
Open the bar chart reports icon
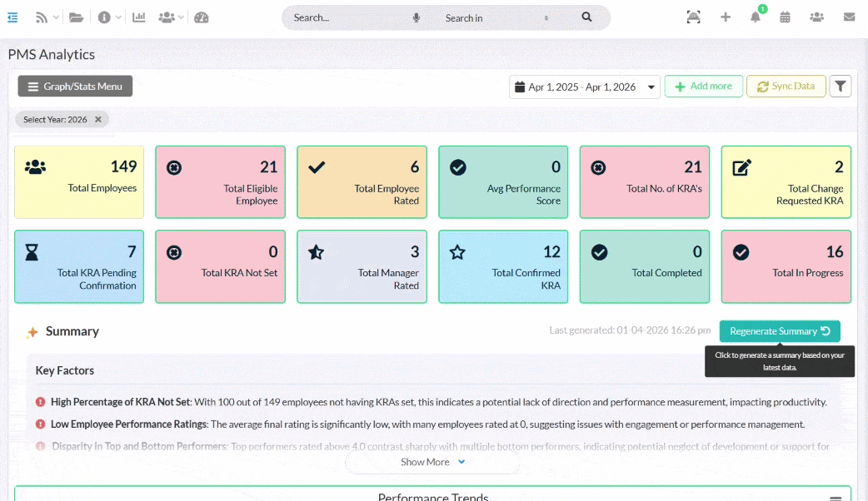point(139,17)
